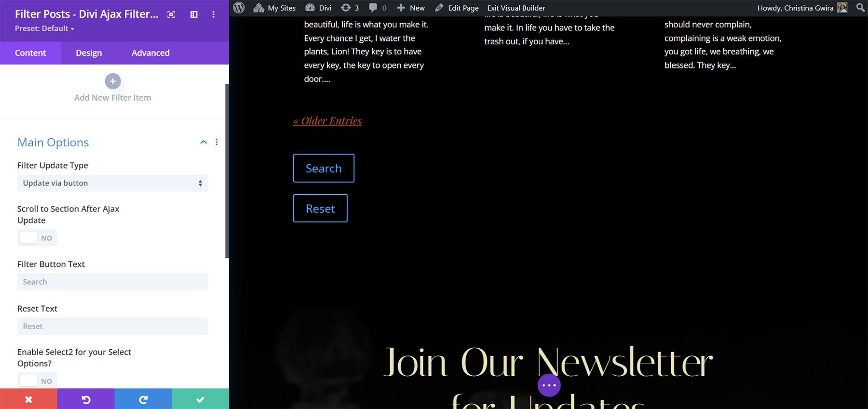This screenshot has height=409, width=868.
Task: Save changes with the green checkmark
Action: coord(200,399)
